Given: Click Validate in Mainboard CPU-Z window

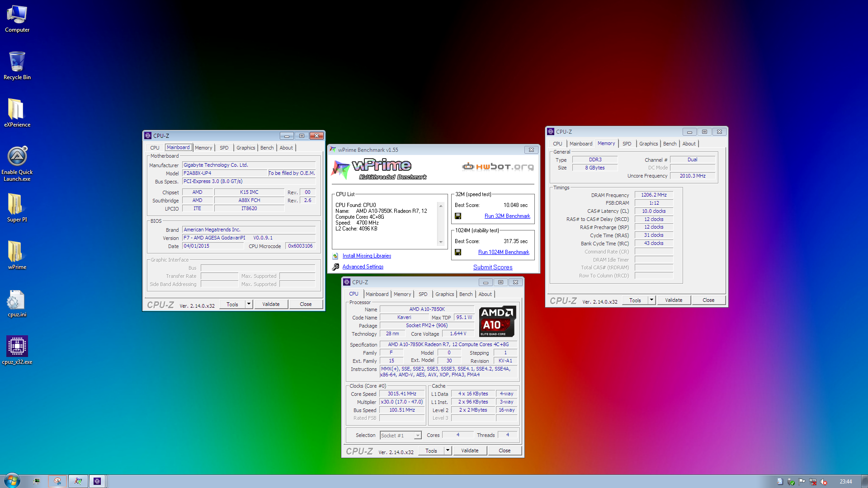Looking at the screenshot, I should [x=271, y=304].
